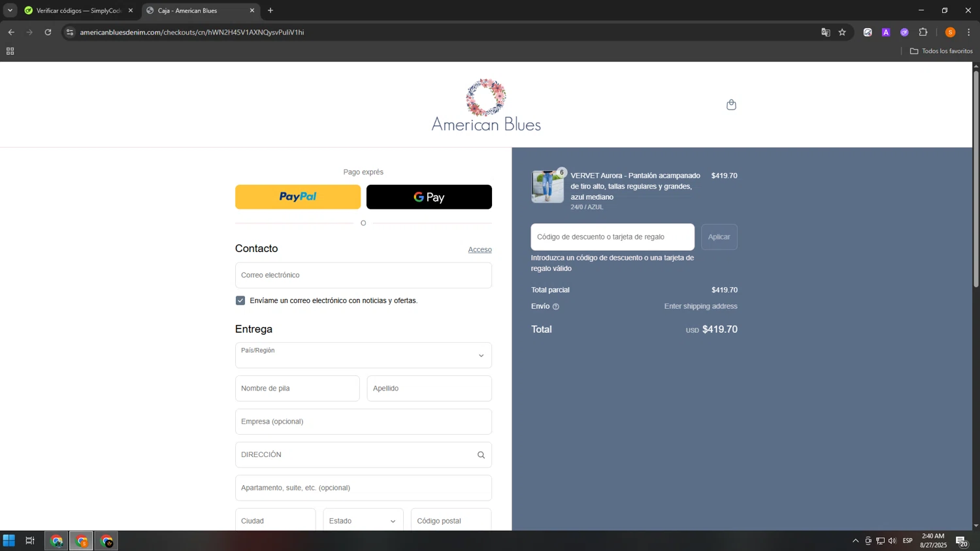The height and width of the screenshot is (551, 980).
Task: Focus the Empresa (opcional) field
Action: coord(363,422)
